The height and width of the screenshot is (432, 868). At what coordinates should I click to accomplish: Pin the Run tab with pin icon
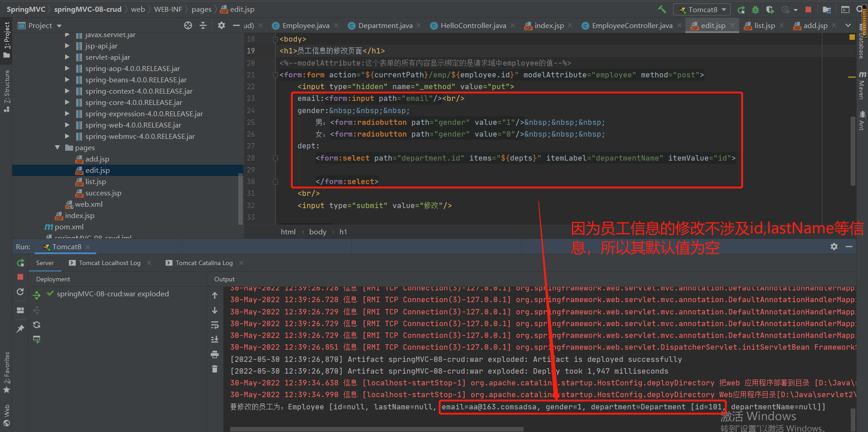point(20,329)
